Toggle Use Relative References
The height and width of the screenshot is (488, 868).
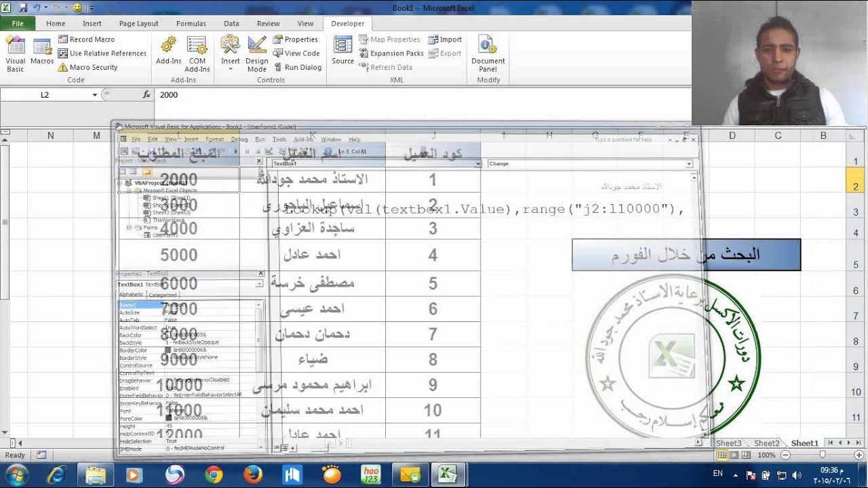coord(102,53)
